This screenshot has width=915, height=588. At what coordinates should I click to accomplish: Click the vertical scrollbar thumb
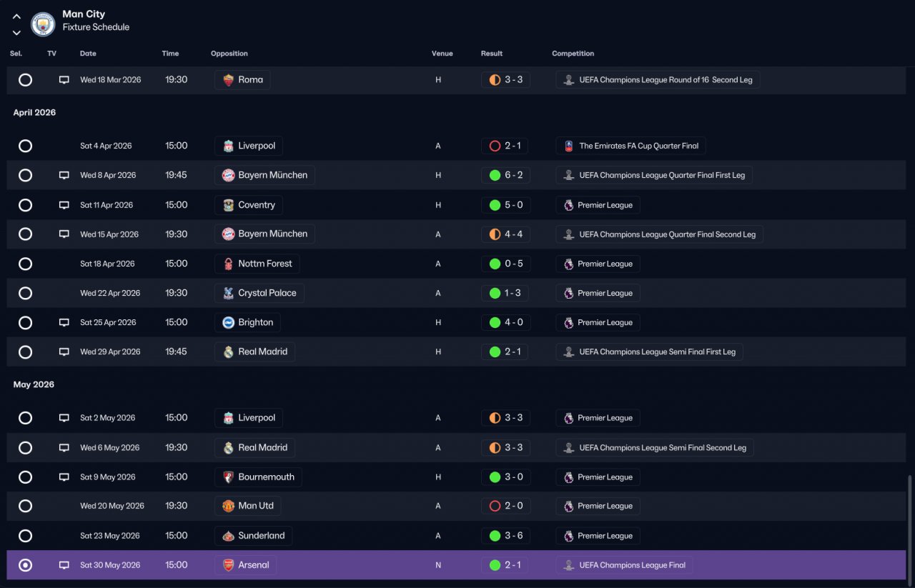click(x=910, y=527)
